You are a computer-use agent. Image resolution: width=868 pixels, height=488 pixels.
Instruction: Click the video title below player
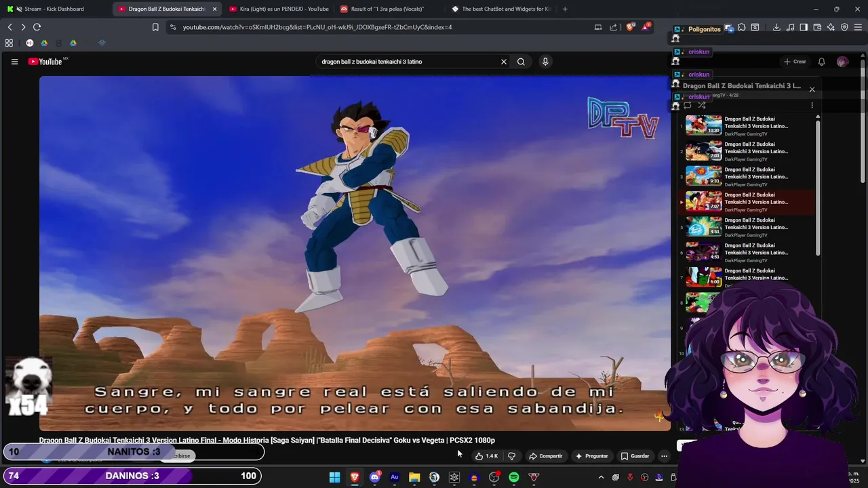267,441
